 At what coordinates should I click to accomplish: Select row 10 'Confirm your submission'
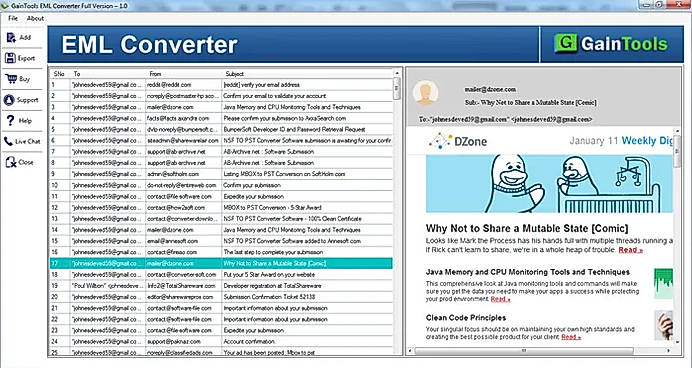click(221, 185)
